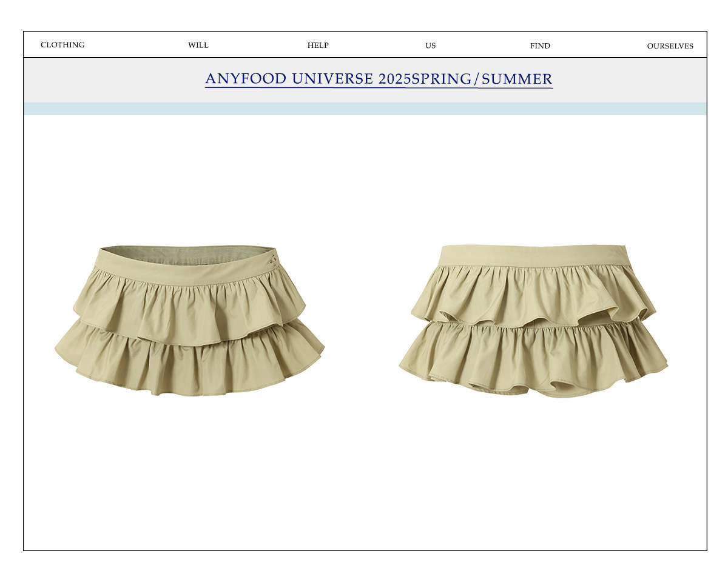Choose FIND in the top navigation bar
This screenshot has width=728, height=585.
pyautogui.click(x=540, y=46)
